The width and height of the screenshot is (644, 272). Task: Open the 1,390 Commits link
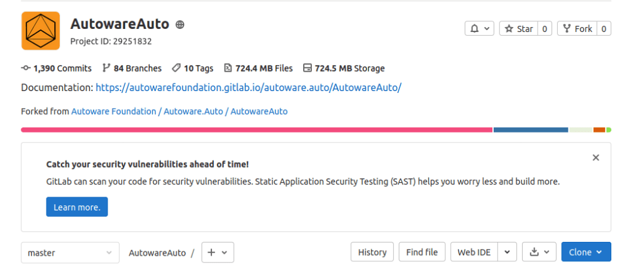57,68
